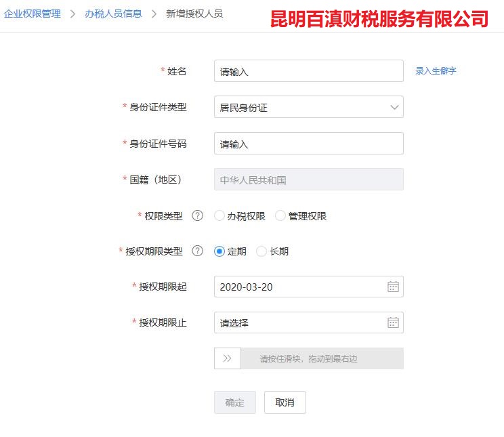Image resolution: width=504 pixels, height=437 pixels.
Task: Click the 确定 button
Action: pyautogui.click(x=235, y=402)
